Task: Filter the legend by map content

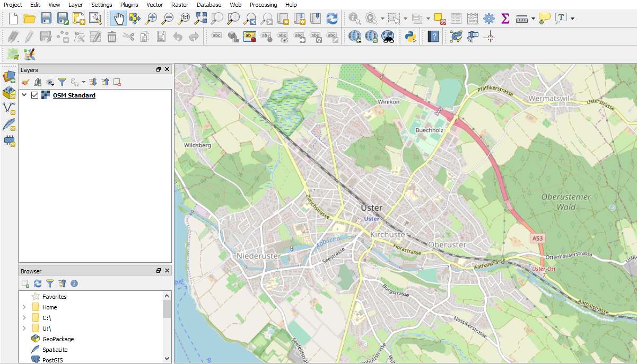Action: 62,82
